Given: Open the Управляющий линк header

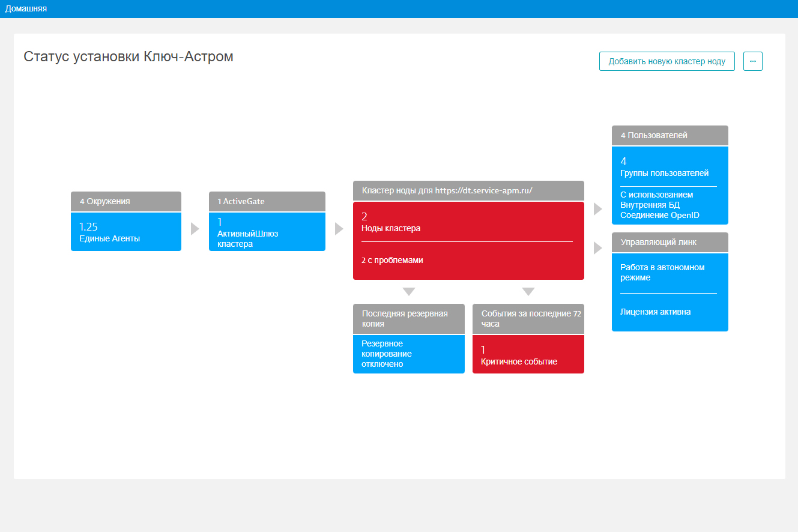Looking at the screenshot, I should pos(670,243).
